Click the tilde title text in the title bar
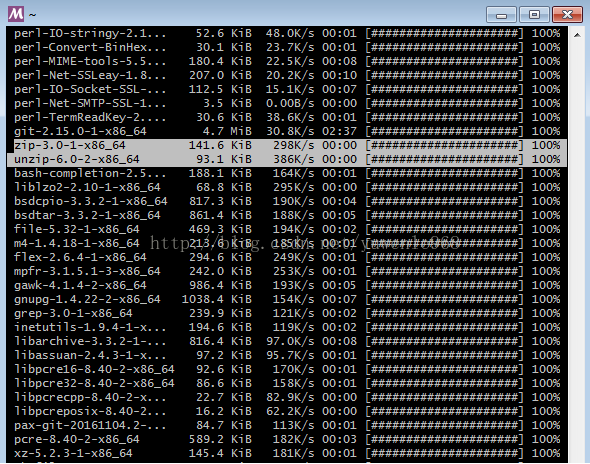 point(32,15)
